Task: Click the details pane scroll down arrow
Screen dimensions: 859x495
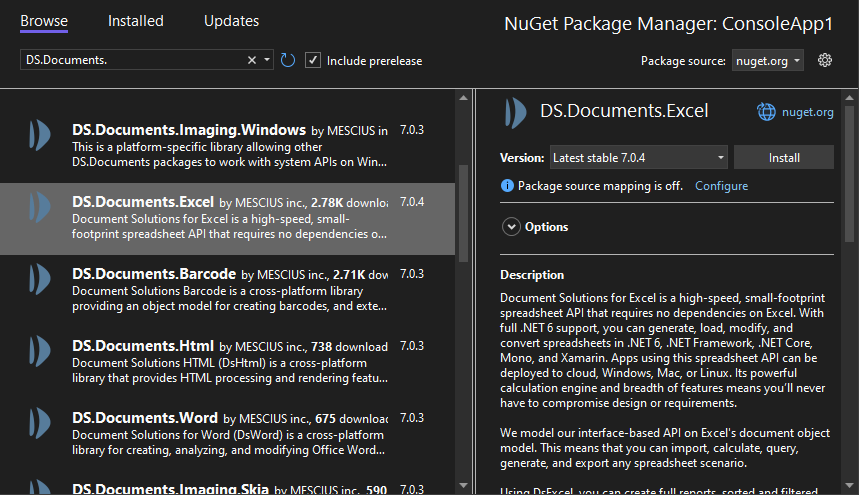Action: [849, 485]
